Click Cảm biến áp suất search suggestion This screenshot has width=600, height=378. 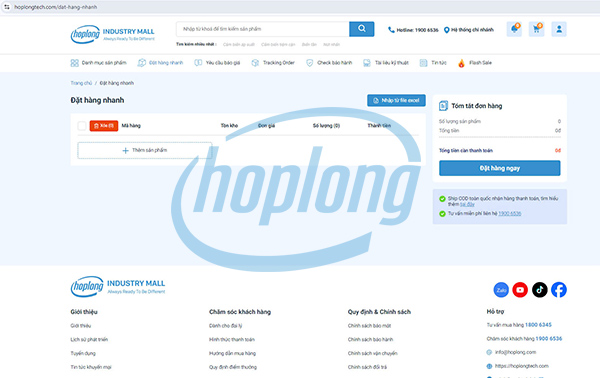239,44
